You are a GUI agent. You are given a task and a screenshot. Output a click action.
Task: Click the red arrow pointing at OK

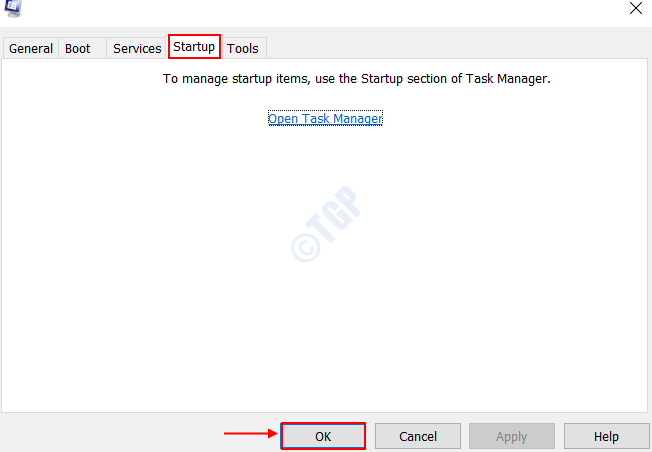(x=251, y=434)
